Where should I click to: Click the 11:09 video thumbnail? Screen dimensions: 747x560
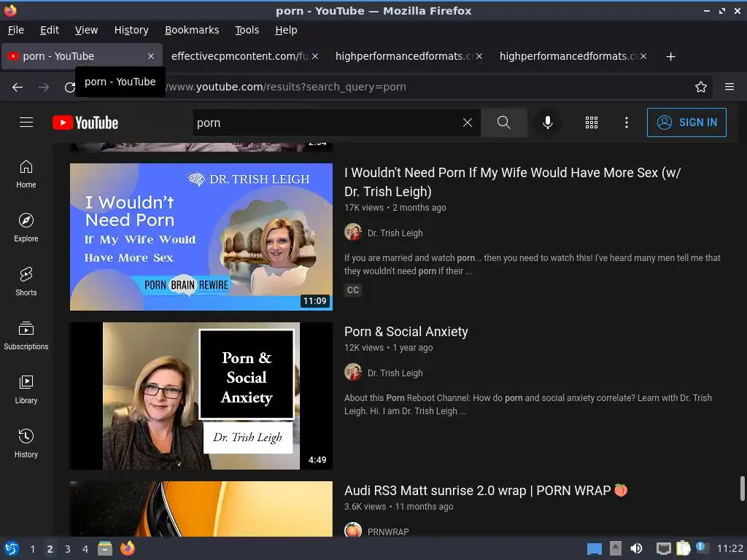click(201, 237)
